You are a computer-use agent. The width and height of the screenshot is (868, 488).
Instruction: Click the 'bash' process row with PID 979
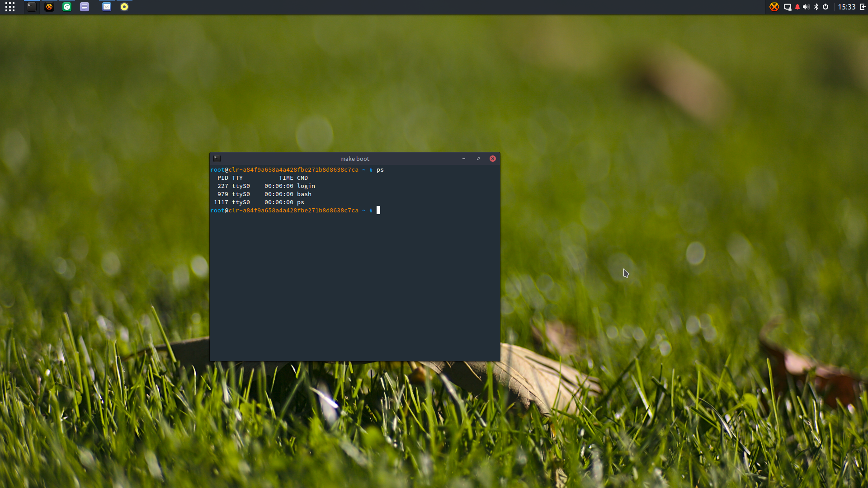point(264,194)
